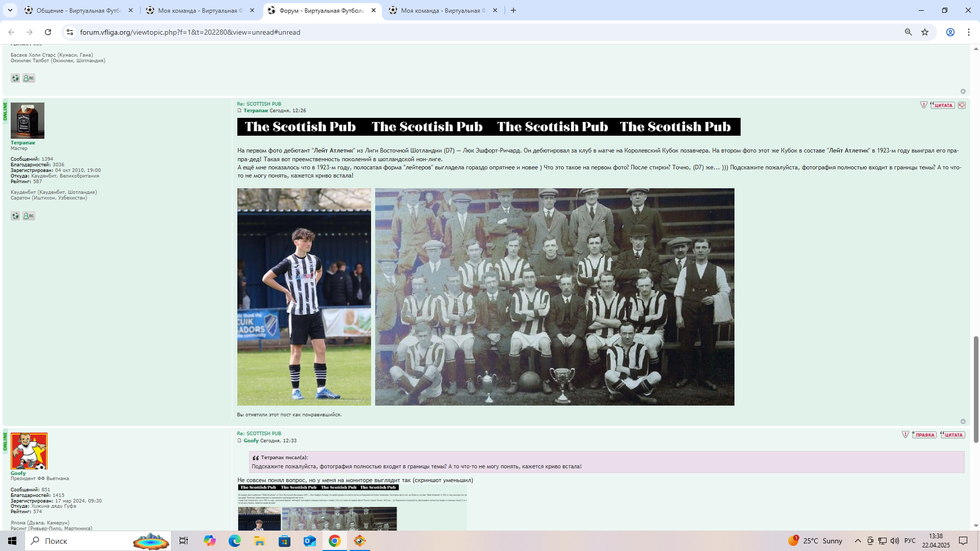Reload the forum page

tap(48, 32)
